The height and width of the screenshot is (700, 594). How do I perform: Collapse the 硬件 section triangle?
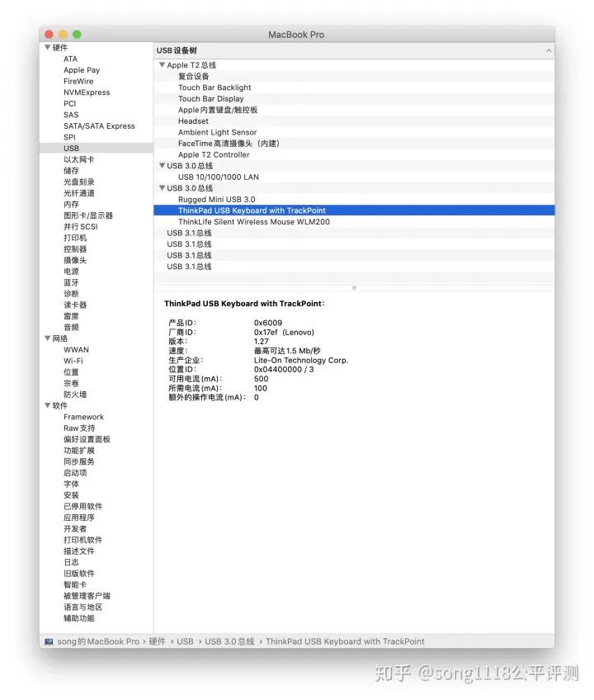point(47,47)
